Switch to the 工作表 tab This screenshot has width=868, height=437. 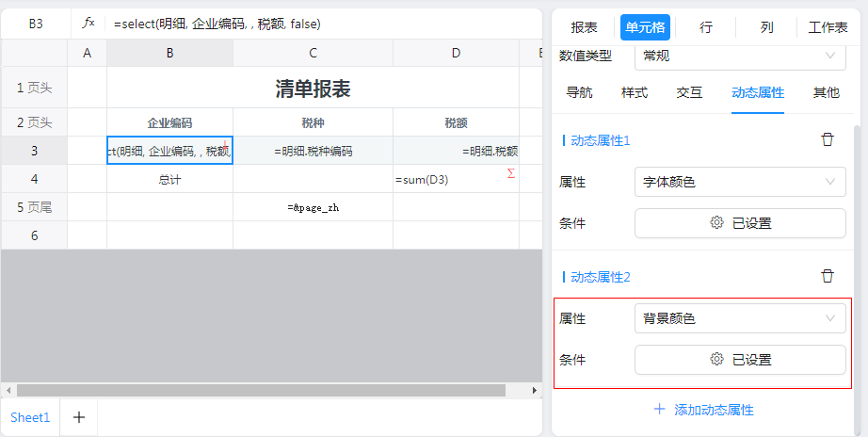828,27
